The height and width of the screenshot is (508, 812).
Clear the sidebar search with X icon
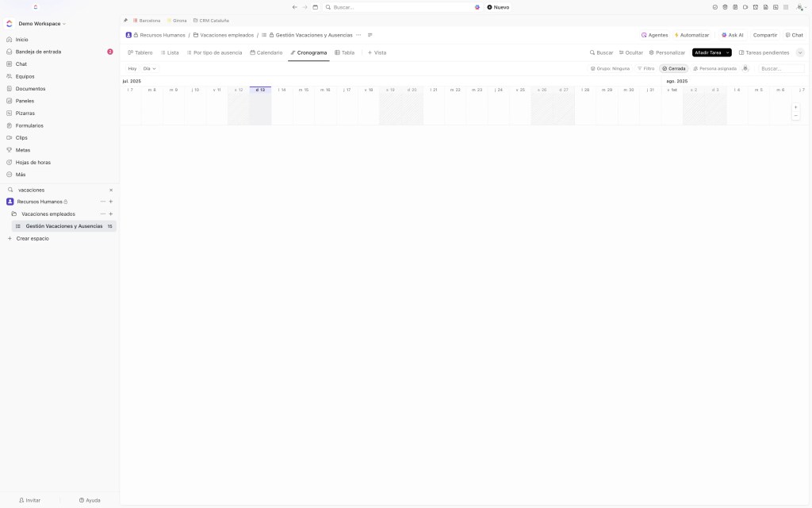coord(111,190)
